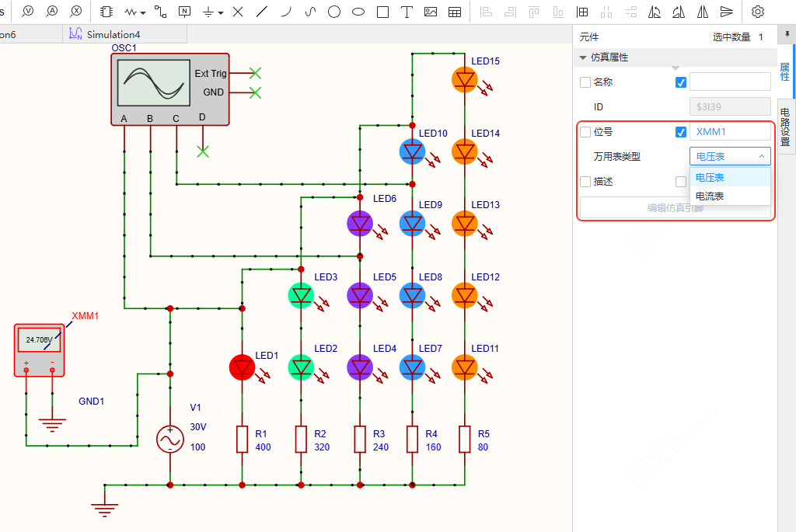Insert a table with the table icon
Screen dimensions: 796x532
(456, 12)
